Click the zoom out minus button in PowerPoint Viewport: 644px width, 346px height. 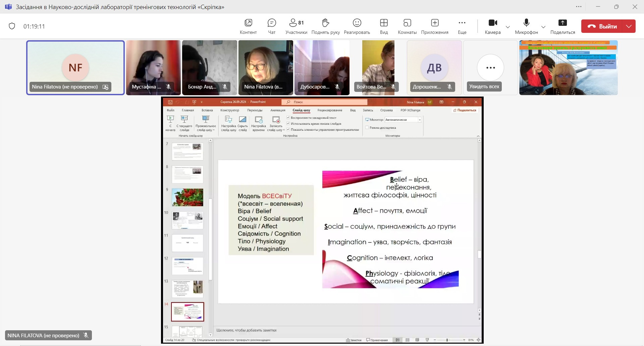pyautogui.click(x=435, y=340)
